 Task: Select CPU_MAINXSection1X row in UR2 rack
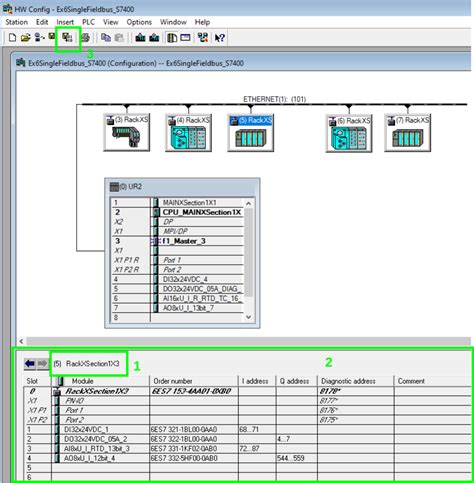(178, 212)
